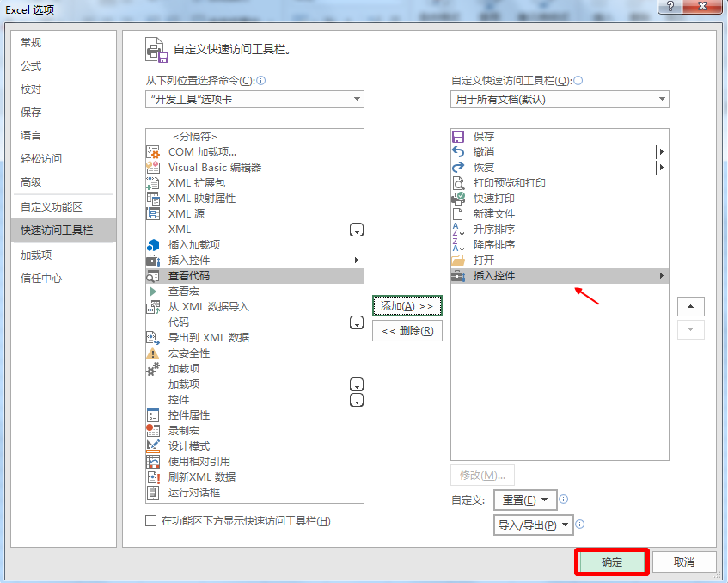728x583 pixels.
Task: Click the 查看代码 icon
Action: pyautogui.click(x=153, y=276)
